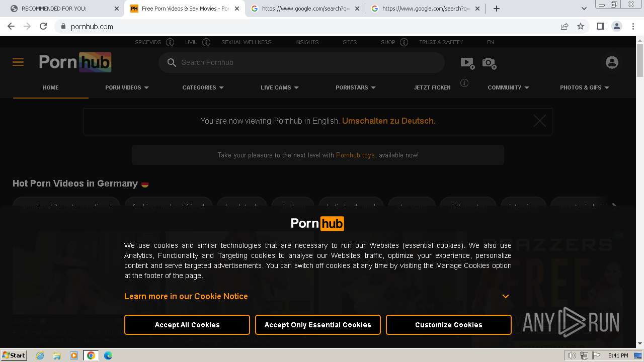644x362 pixels.
Task: Open the user account icon
Action: click(x=612, y=62)
